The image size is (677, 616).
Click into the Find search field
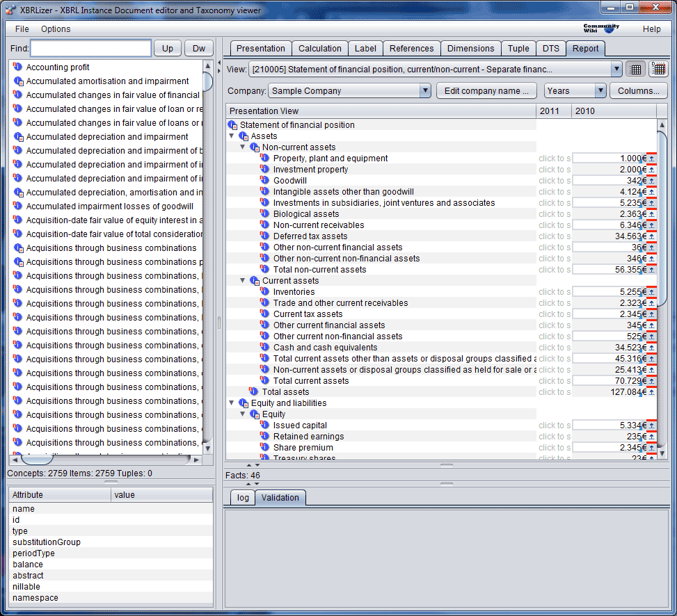[90, 49]
